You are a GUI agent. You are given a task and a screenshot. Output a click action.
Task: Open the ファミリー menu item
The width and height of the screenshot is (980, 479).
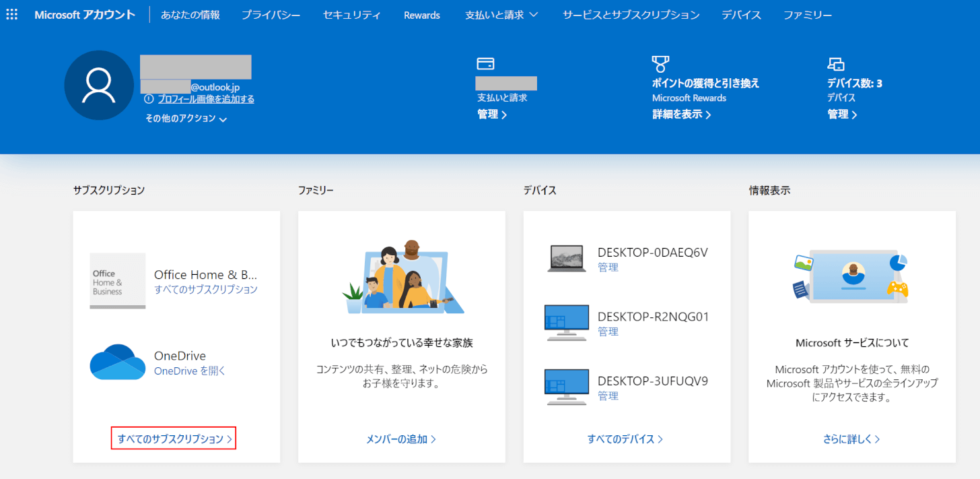[808, 15]
